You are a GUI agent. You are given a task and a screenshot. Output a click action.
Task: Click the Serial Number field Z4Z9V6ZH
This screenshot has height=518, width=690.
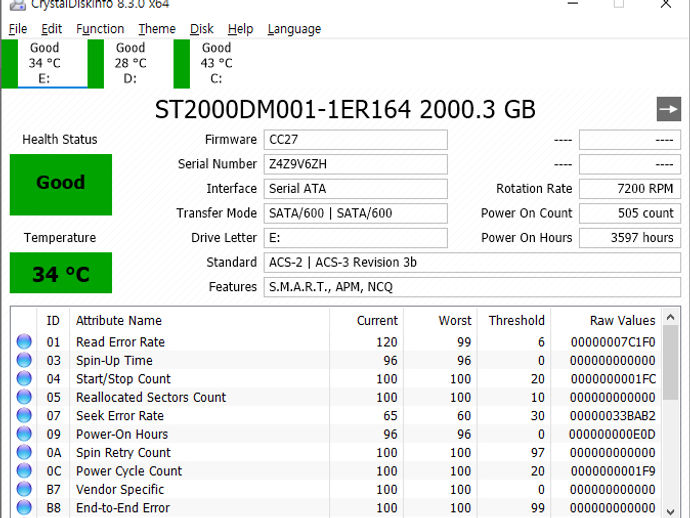[x=356, y=164]
